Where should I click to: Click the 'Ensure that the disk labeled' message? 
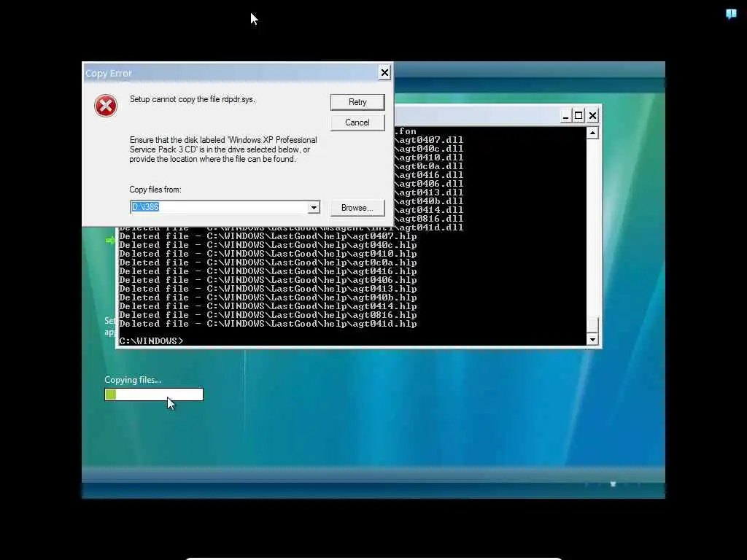click(x=223, y=149)
